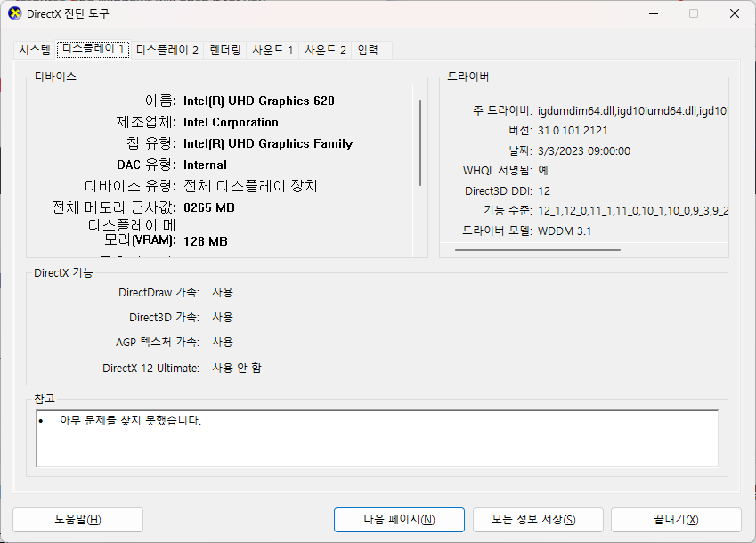Click the driver date 3/3/2023 09:00:00

pyautogui.click(x=584, y=150)
